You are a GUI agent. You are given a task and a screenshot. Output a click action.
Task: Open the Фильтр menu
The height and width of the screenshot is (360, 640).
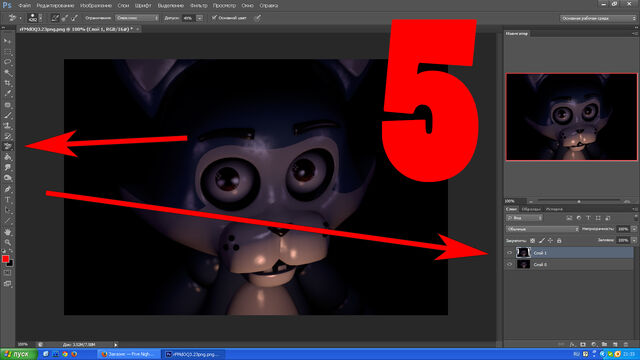tap(199, 6)
